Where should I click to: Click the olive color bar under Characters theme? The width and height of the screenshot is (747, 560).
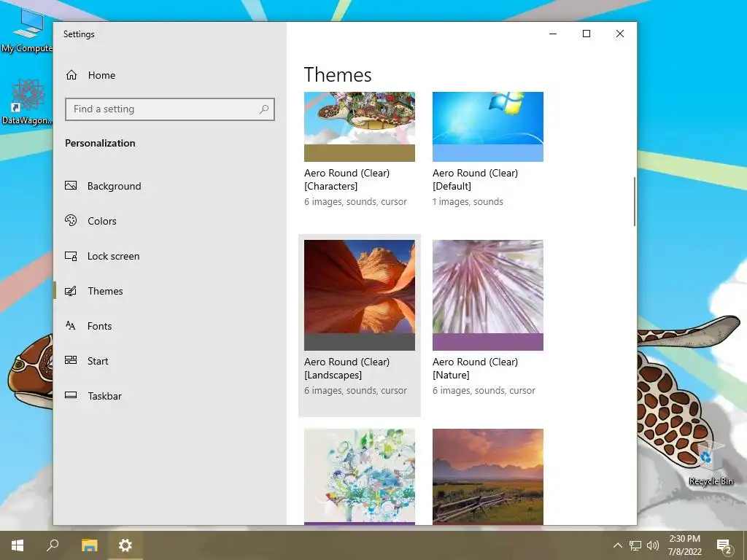tap(359, 153)
